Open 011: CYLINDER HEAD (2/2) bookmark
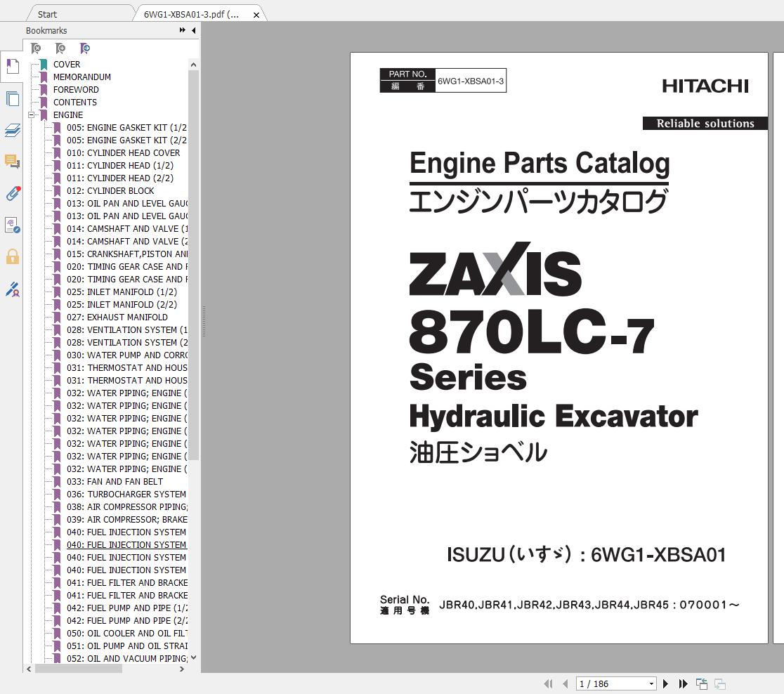Viewport: 784px width, 694px height. click(x=120, y=178)
